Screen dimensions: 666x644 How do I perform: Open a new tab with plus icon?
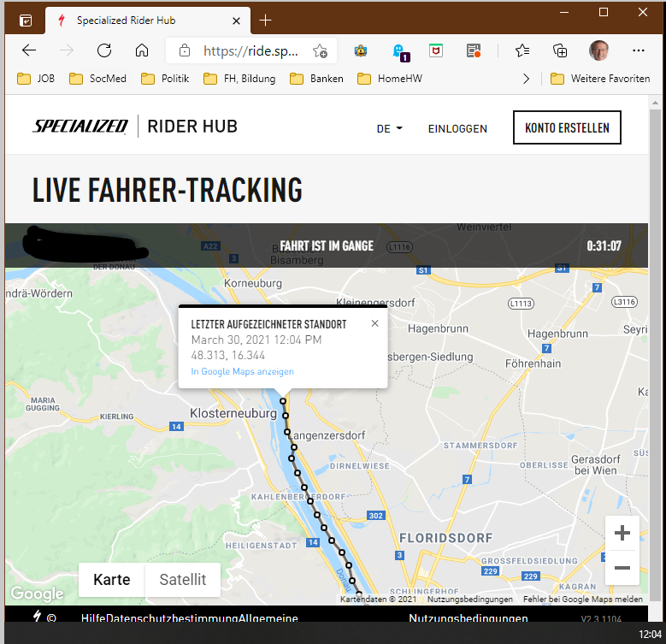coord(266,20)
